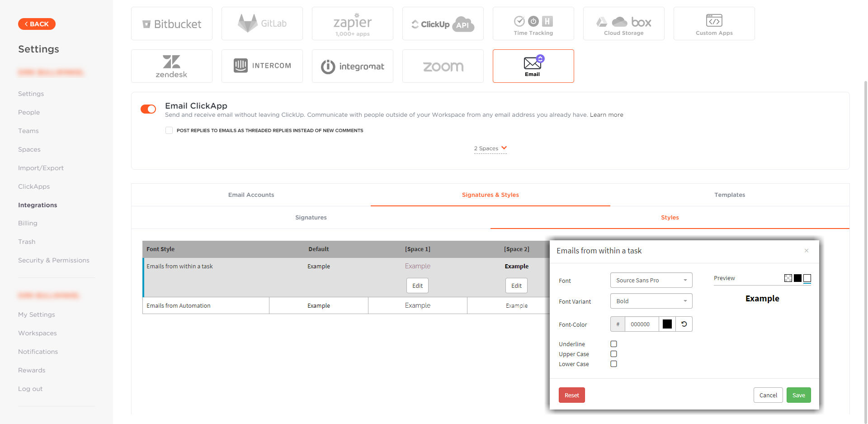
Task: Click the orange BACK button
Action: point(37,24)
